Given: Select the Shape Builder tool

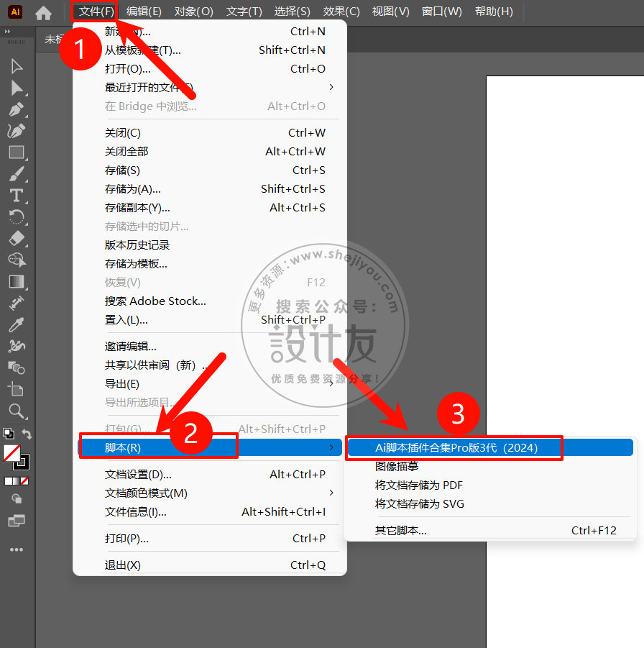Looking at the screenshot, I should 17,260.
